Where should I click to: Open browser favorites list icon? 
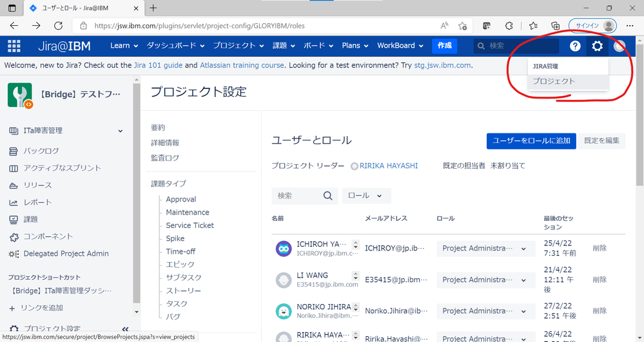[x=533, y=26]
